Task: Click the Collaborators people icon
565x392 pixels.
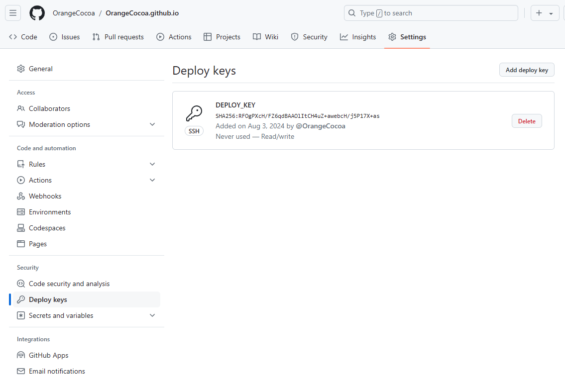Action: point(21,108)
